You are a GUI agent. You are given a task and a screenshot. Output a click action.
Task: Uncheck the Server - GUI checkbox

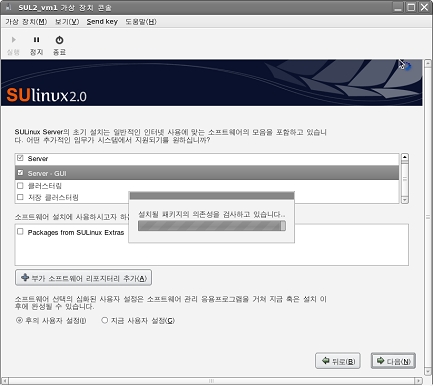click(20, 173)
